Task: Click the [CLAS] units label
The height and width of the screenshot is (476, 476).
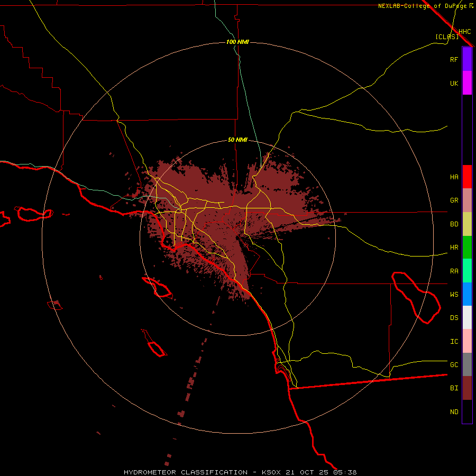Action: 447,36
